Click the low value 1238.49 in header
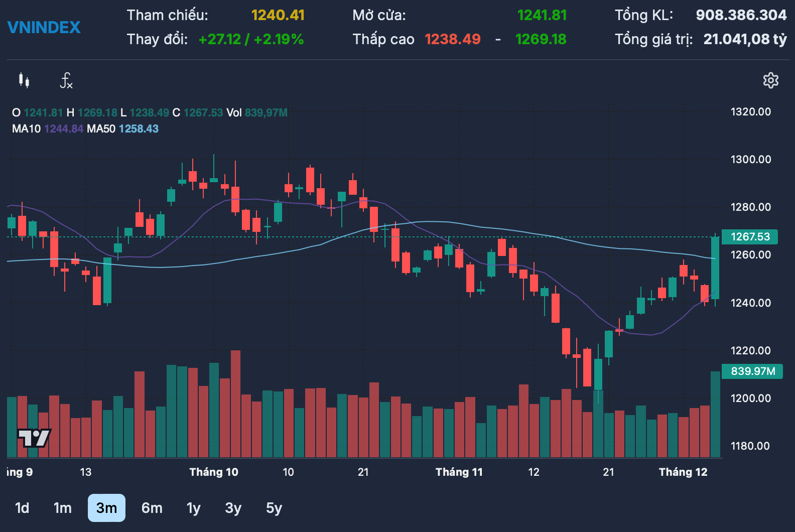The width and height of the screenshot is (795, 532). [x=453, y=39]
